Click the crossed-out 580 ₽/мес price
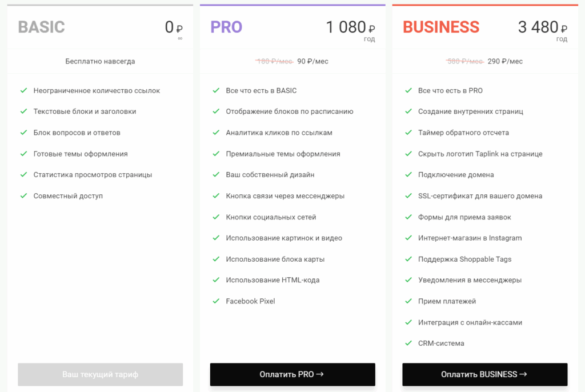Viewport: 585px width, 392px height. coord(464,61)
